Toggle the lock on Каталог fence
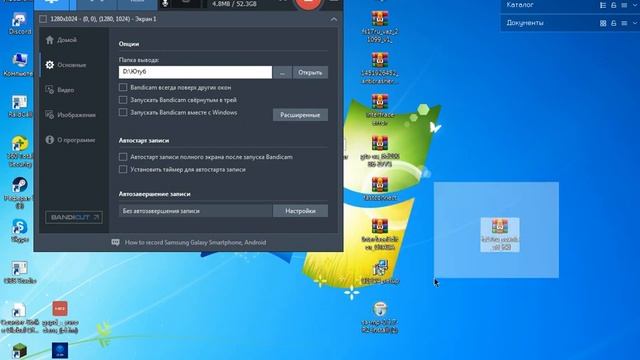 pyautogui.click(x=613, y=5)
